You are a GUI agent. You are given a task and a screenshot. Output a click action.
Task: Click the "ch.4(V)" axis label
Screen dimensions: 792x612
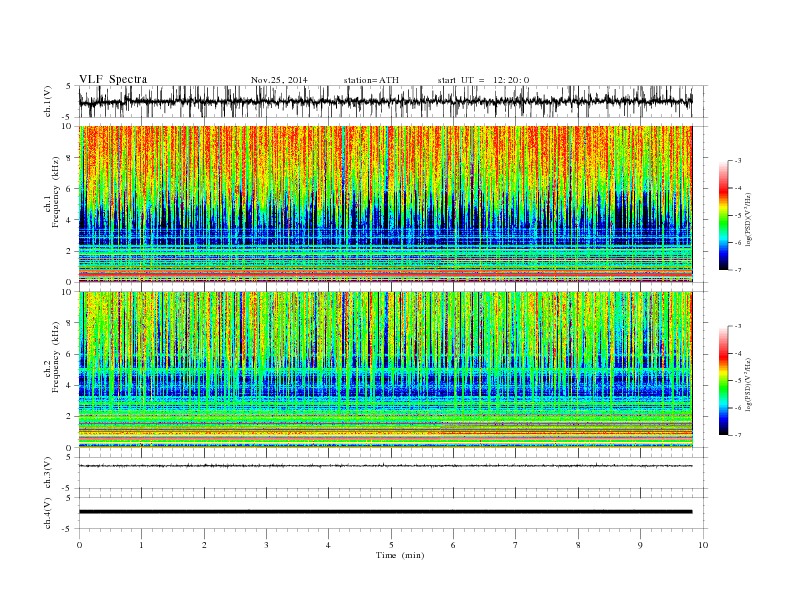48,513
